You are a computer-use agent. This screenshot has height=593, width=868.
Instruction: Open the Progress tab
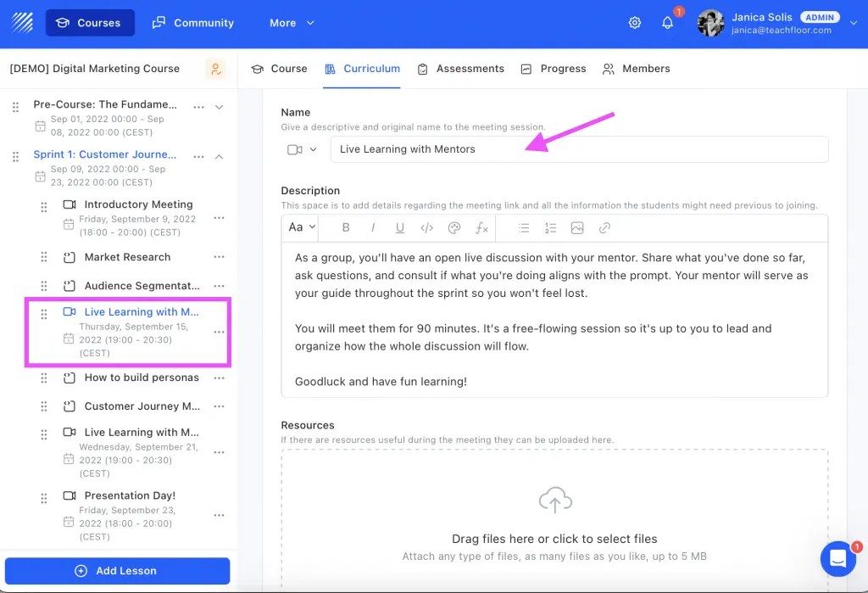pos(553,69)
